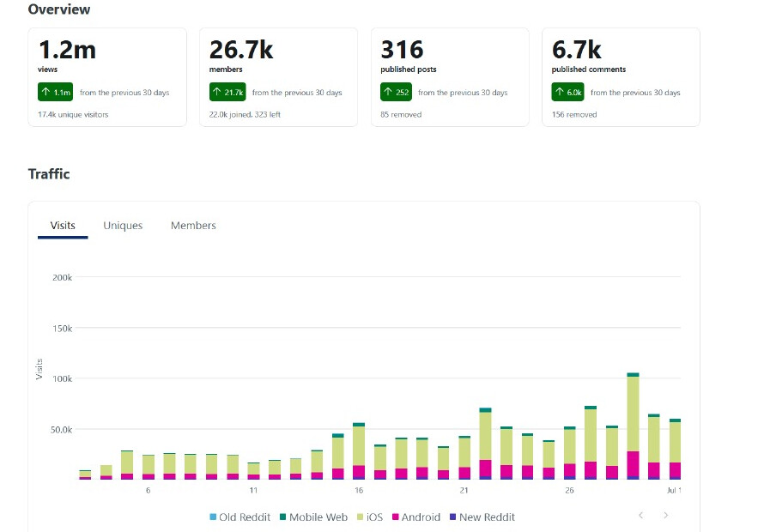Click the Old Reddit blue color swatch
770x532 pixels.
[x=213, y=517]
